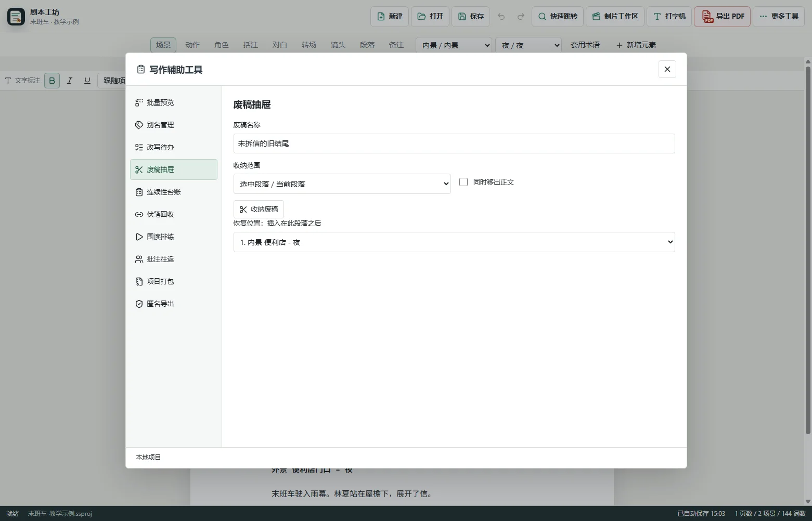Select 改写待办 checklist icon

(x=139, y=147)
